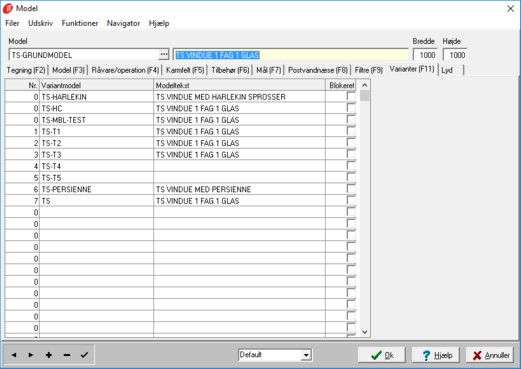
Task: Delete row using the minus icon
Action: [67, 355]
